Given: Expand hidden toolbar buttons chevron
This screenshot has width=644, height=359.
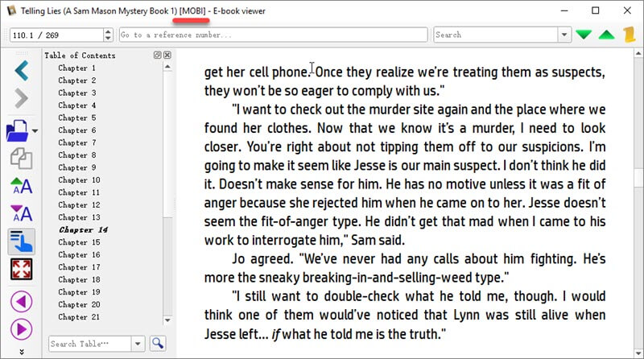Looking at the screenshot, I should pos(21,351).
